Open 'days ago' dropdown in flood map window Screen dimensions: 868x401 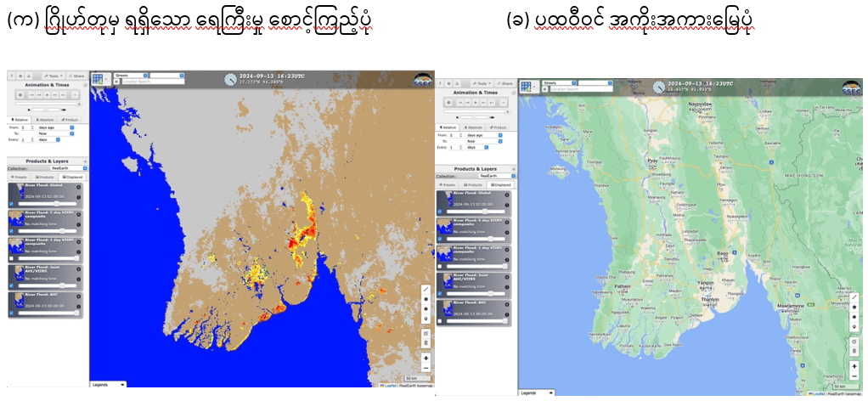tap(56, 127)
